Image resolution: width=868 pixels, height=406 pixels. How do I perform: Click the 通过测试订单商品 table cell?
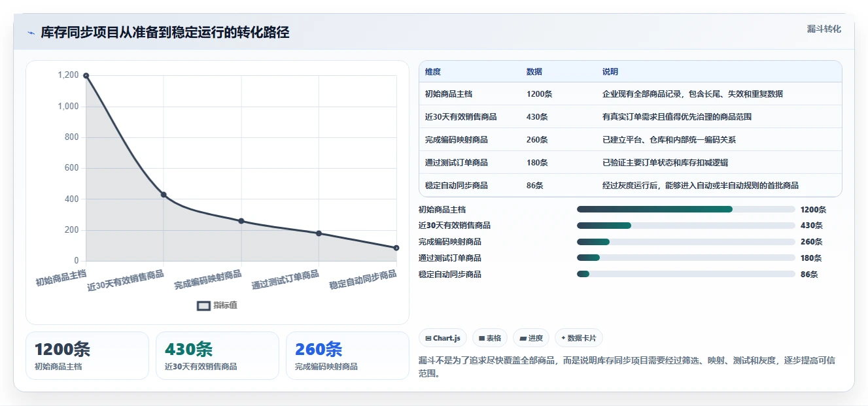[x=457, y=163]
